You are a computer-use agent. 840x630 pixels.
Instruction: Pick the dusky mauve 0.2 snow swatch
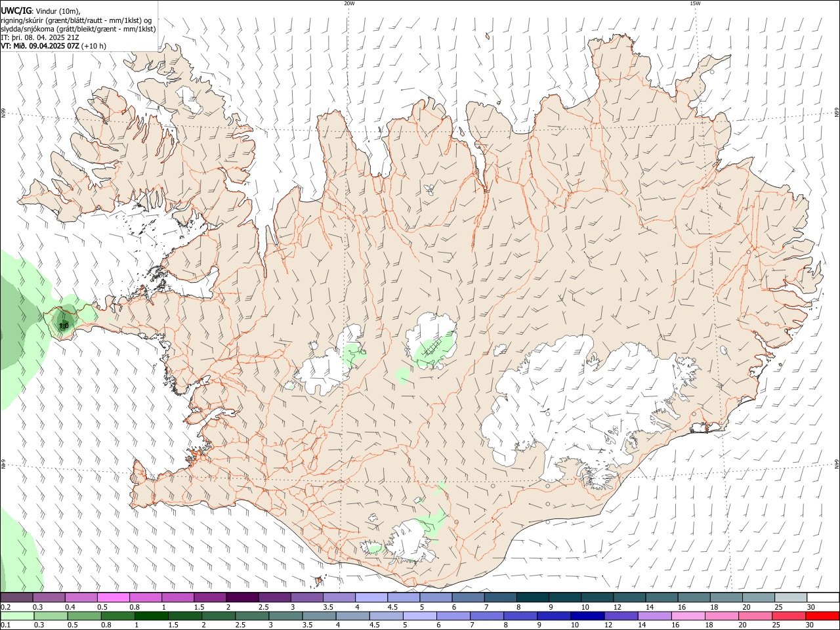click(16, 597)
